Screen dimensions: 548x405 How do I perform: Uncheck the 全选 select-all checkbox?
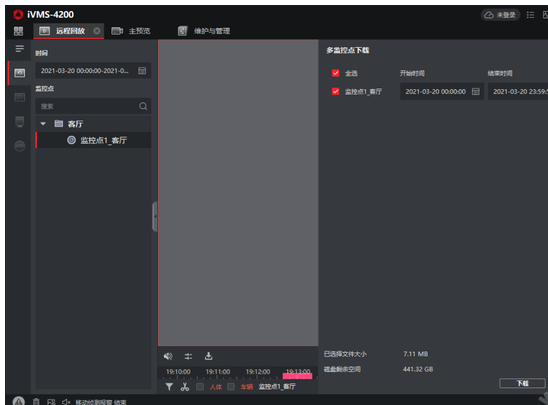pyautogui.click(x=336, y=73)
